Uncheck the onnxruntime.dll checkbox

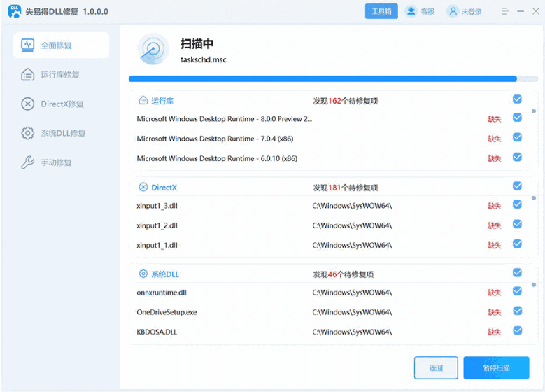tap(517, 291)
